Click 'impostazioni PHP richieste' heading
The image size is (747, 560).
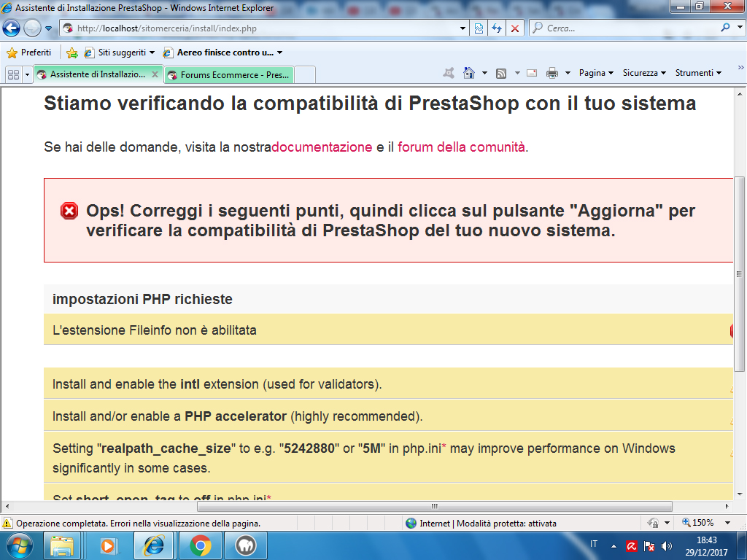coord(142,299)
